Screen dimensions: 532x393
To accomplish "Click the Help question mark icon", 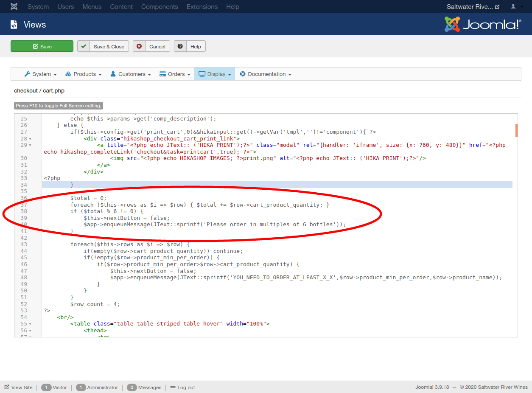I will (180, 46).
